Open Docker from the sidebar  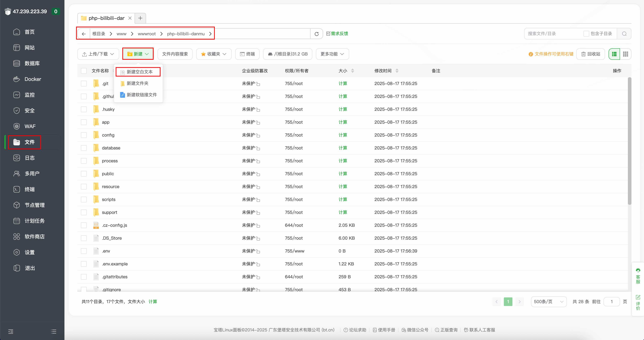pos(33,79)
